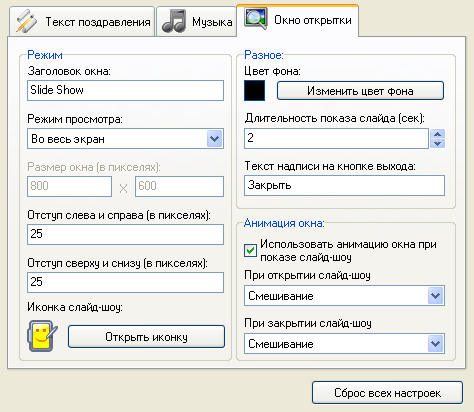Expand the При закрытии слайд-шоу dropdown

click(x=436, y=344)
